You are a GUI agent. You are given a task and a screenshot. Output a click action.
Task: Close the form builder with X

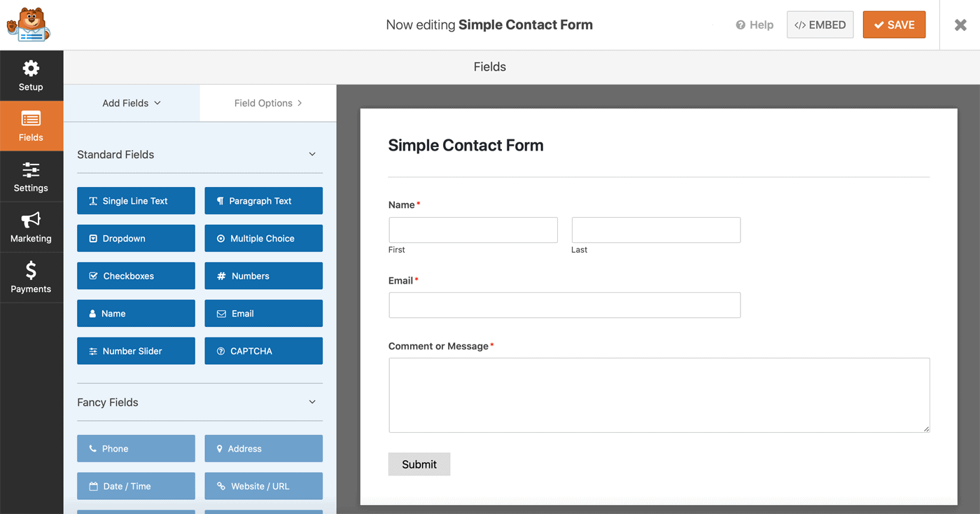click(960, 25)
